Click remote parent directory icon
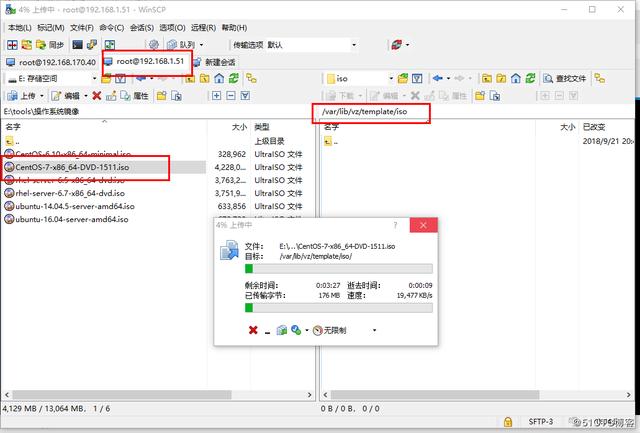This screenshot has width=640, height=433. [x=487, y=78]
